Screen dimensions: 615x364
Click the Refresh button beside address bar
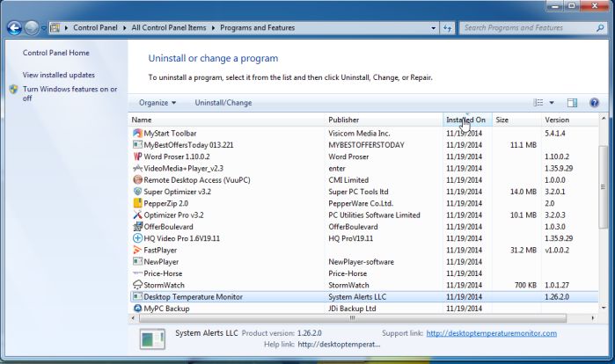[447, 28]
